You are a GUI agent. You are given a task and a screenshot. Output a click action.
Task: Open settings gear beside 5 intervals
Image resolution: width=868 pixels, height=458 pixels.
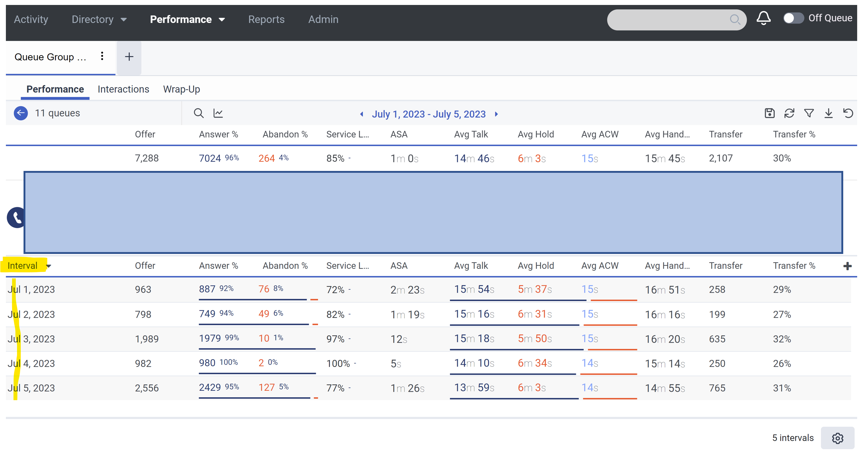pos(837,438)
